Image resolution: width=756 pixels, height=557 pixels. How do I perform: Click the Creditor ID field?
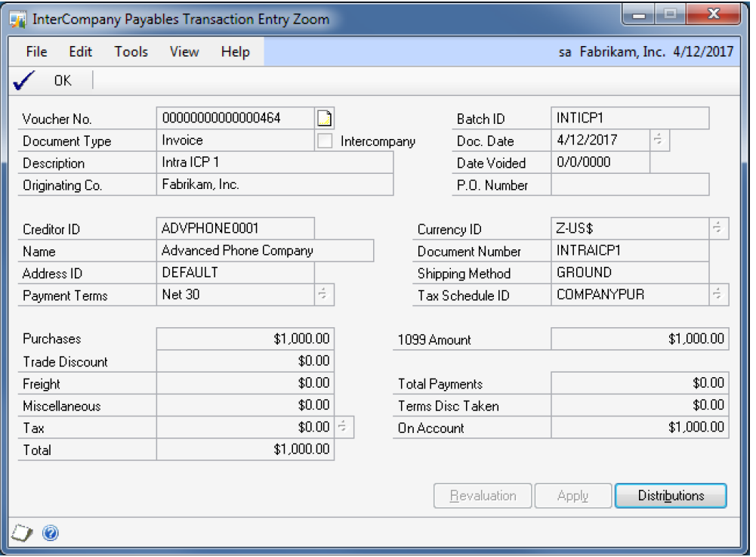pyautogui.click(x=236, y=229)
